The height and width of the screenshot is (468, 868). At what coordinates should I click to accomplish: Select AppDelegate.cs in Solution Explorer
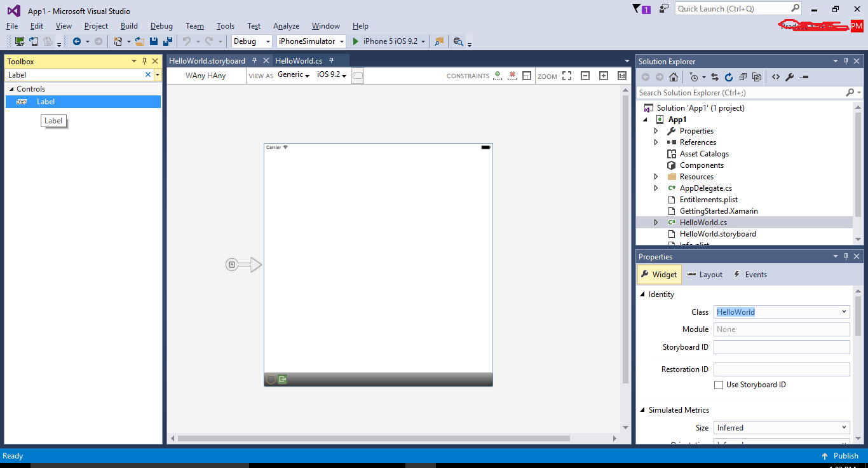[x=705, y=188]
